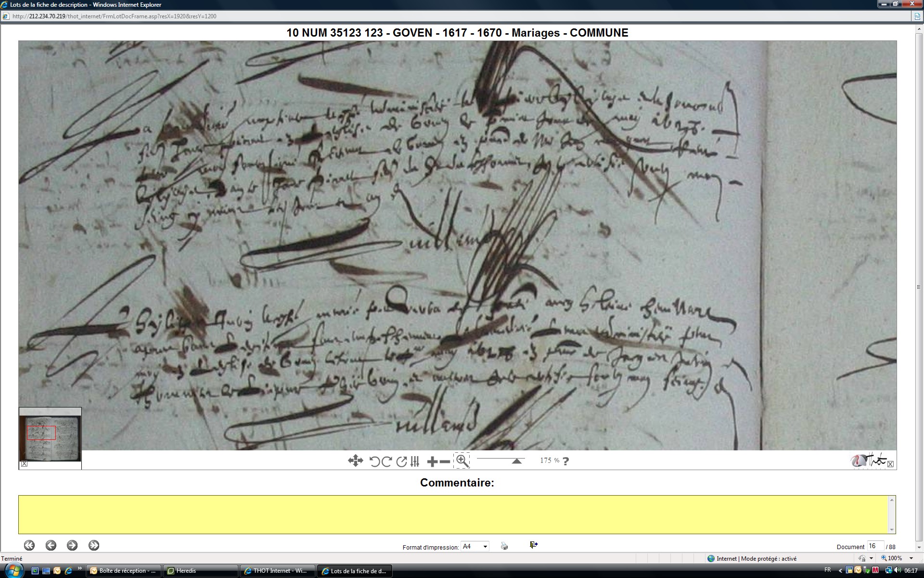The image size is (924, 578).
Task: Go to the previous document
Action: click(51, 545)
